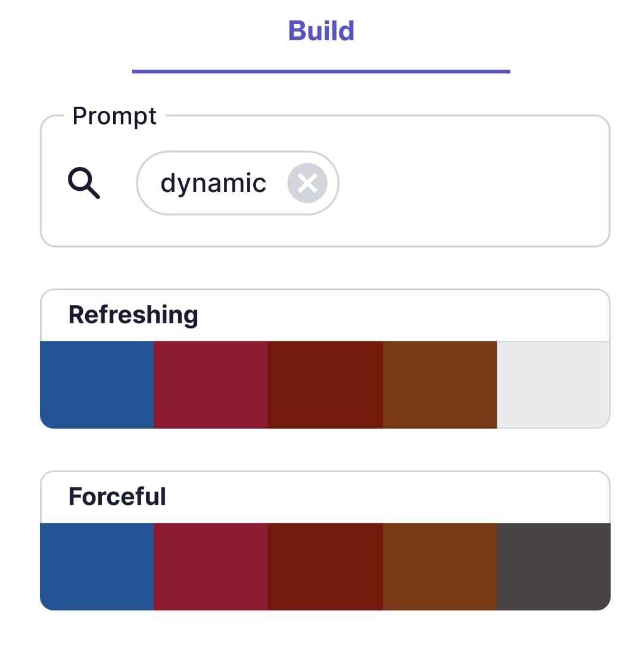The image size is (644, 645).
Task: Click the Forceful palette title
Action: tap(117, 496)
